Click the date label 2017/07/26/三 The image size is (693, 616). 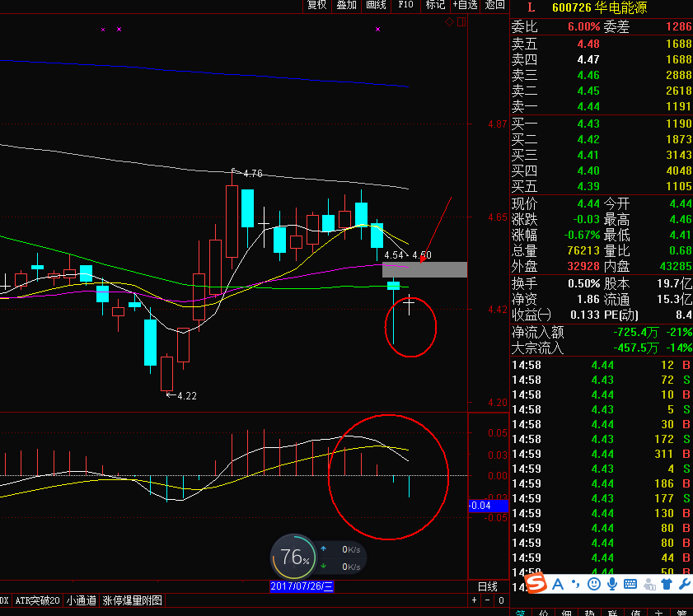click(302, 586)
